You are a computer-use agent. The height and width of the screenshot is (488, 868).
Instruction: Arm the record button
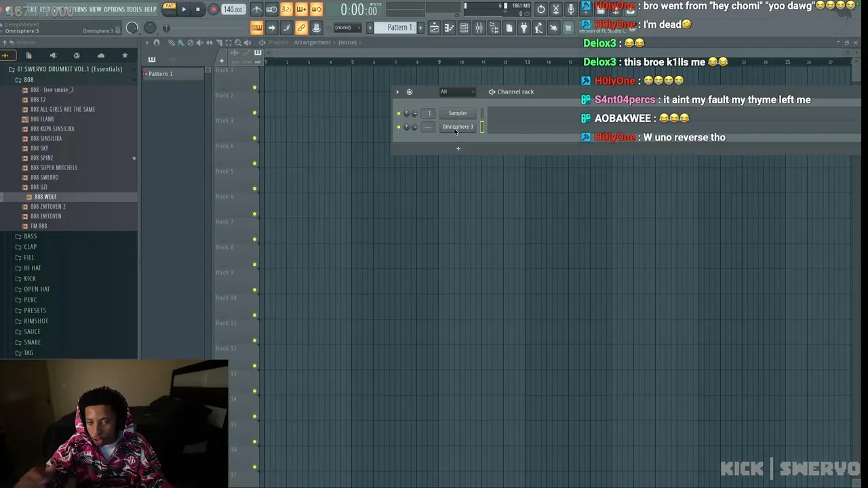pos(213,9)
